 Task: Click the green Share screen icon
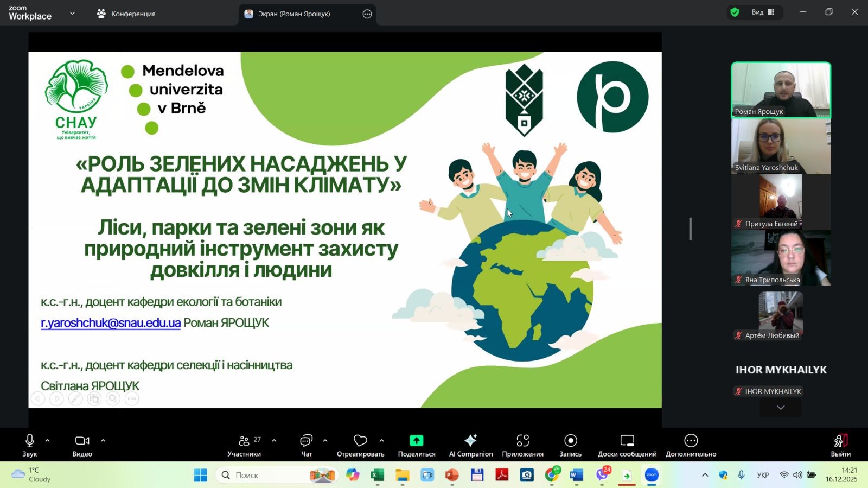[416, 441]
